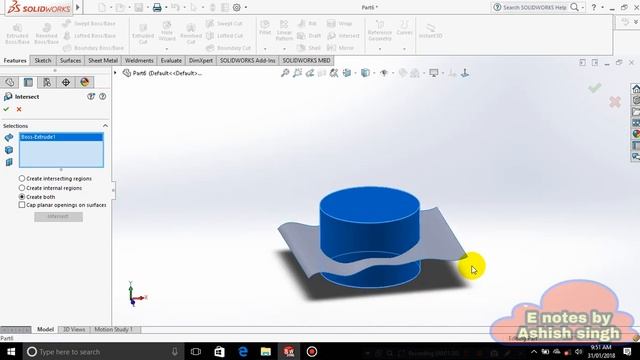Open the Model tab at bottom
This screenshot has width=640, height=360.
45,329
